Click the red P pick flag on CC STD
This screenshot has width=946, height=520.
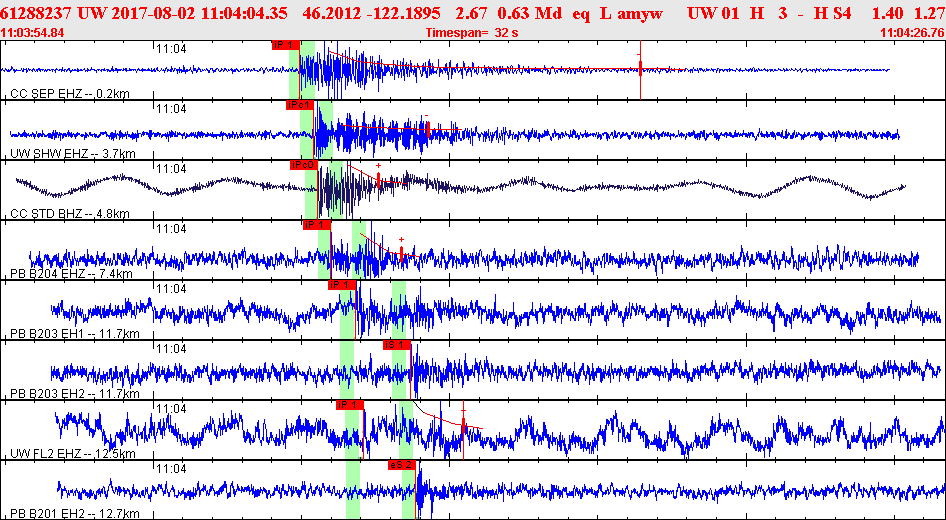point(304,165)
